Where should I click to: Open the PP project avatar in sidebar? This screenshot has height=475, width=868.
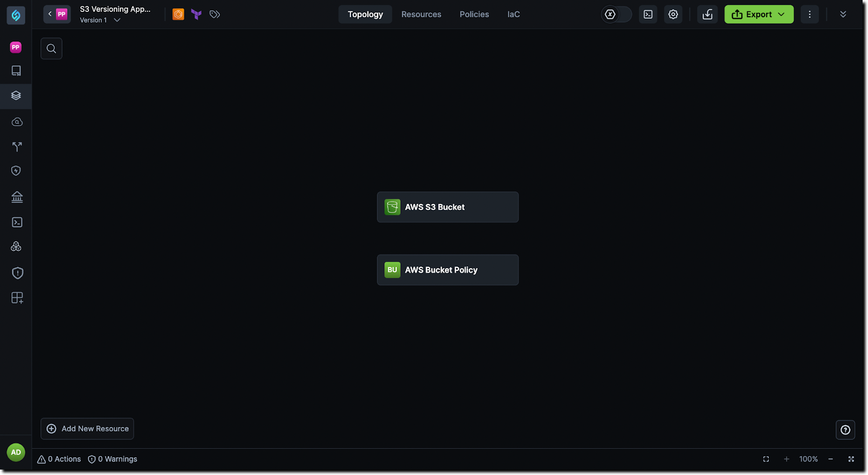16,47
